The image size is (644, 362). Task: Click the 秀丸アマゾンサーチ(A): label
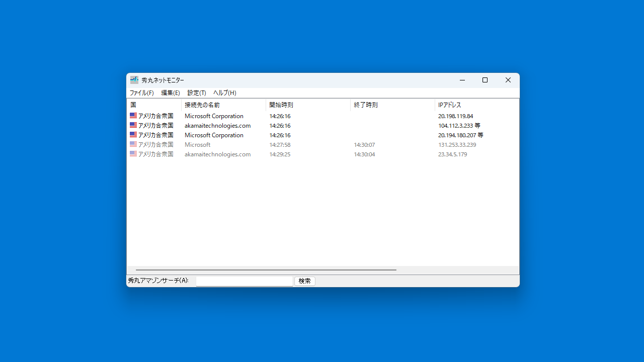[158, 281]
